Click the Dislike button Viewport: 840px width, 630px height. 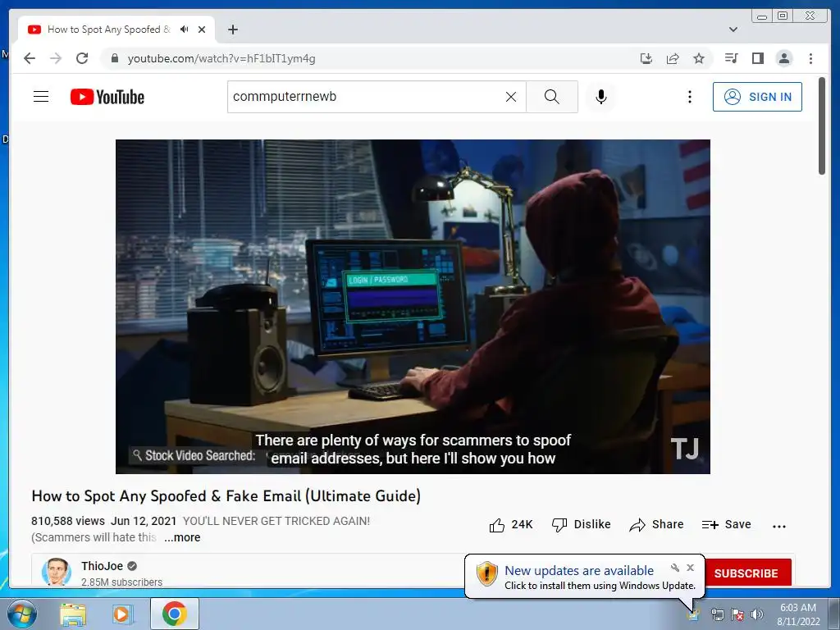click(x=582, y=524)
